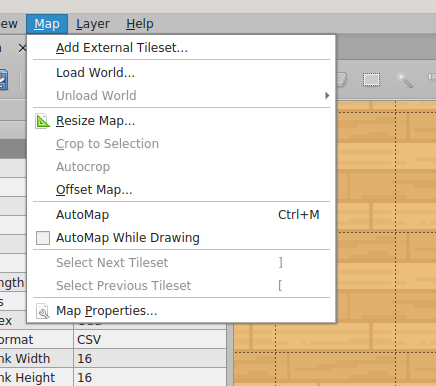Screen dimensions: 436x386
Task: Edit the Chunk Height value 16
Action: (150, 378)
